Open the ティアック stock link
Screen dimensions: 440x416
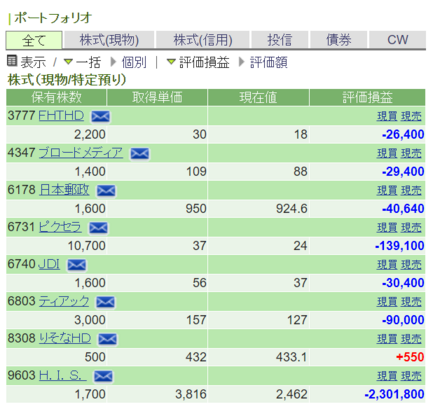(64, 301)
